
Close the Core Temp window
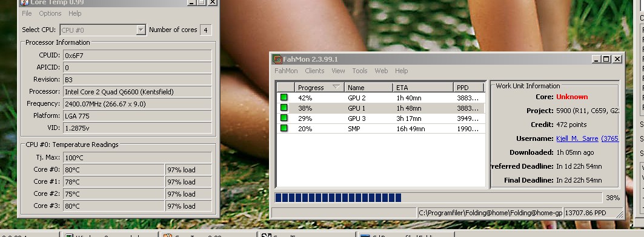coord(212,2)
